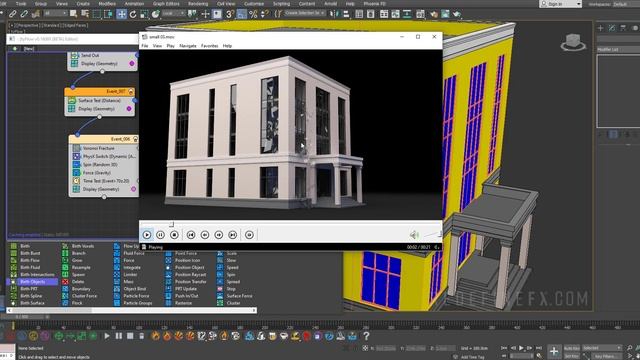The image size is (640, 360).
Task: Click the Link objects chain icon
Action: [13, 14]
